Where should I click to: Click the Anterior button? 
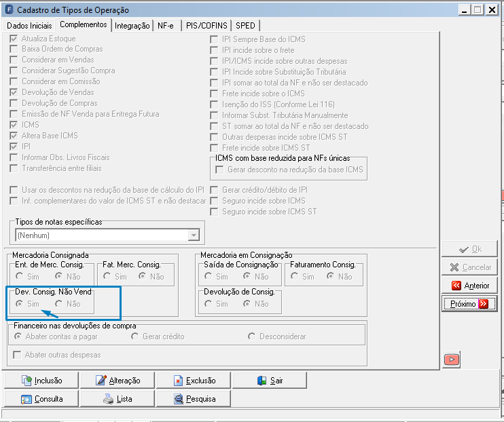(x=469, y=285)
